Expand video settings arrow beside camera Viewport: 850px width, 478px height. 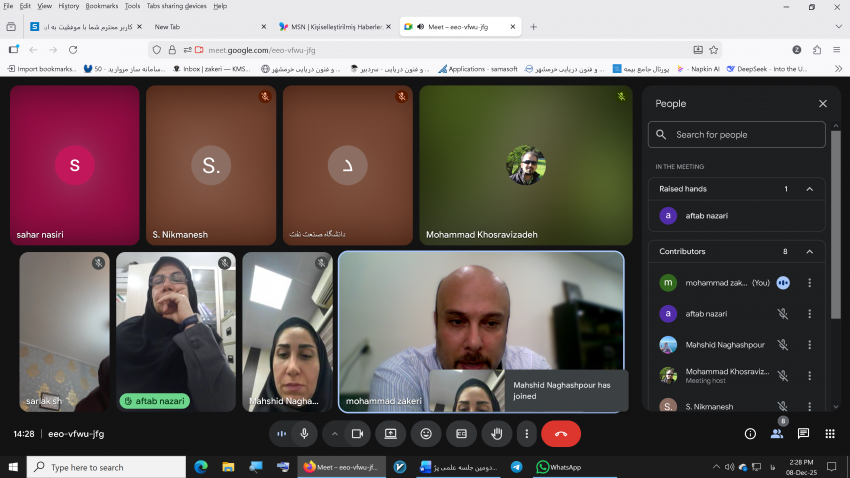coord(334,434)
